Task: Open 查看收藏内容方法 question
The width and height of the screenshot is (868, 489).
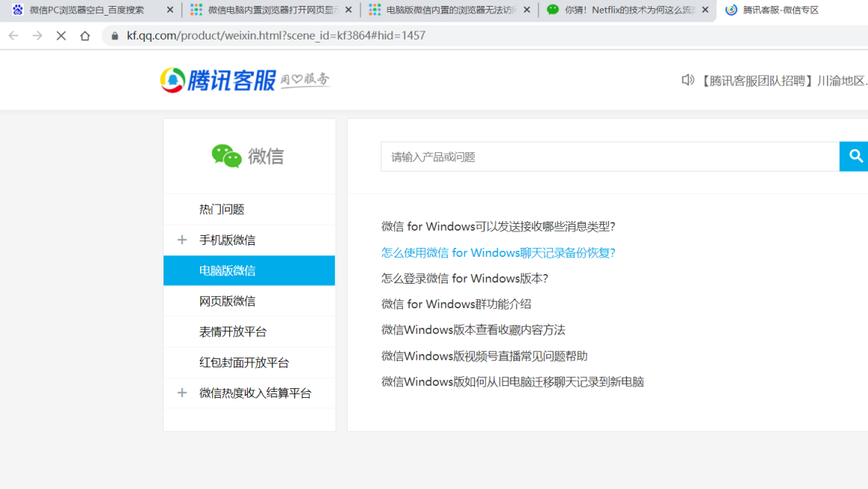Action: click(473, 330)
